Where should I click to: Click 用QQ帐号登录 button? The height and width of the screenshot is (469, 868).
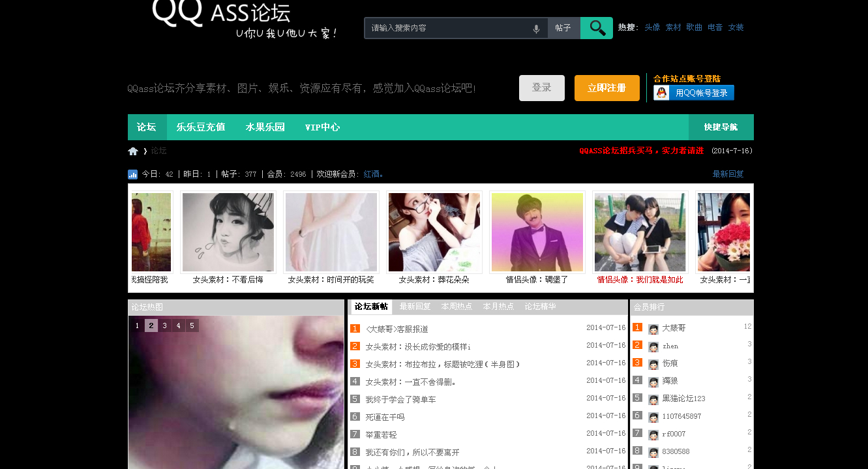click(x=694, y=93)
